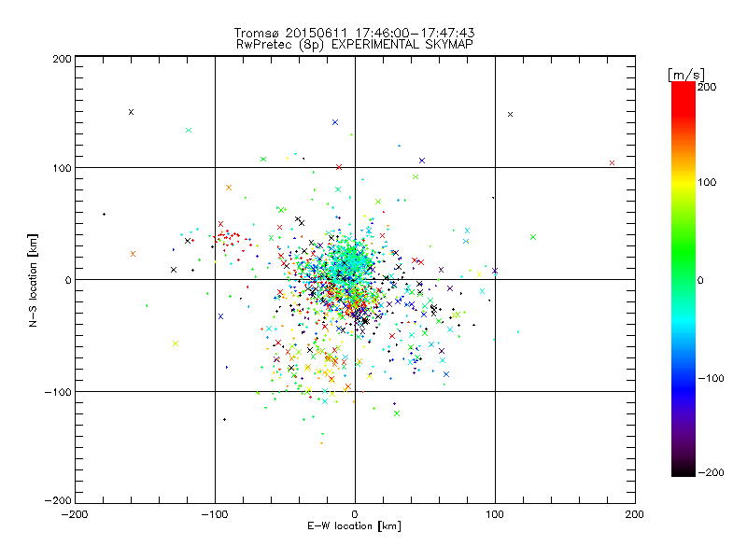Click the 'E-W location [km]' axis label

(x=354, y=525)
